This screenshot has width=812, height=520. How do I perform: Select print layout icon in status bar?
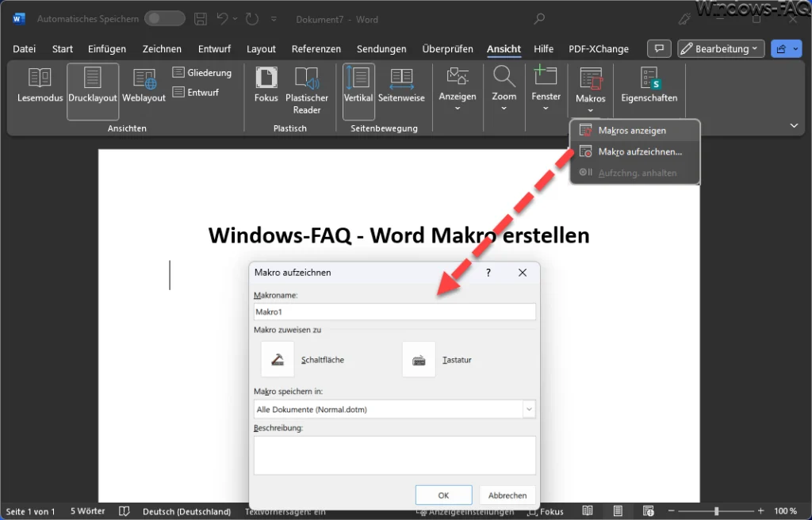point(618,511)
